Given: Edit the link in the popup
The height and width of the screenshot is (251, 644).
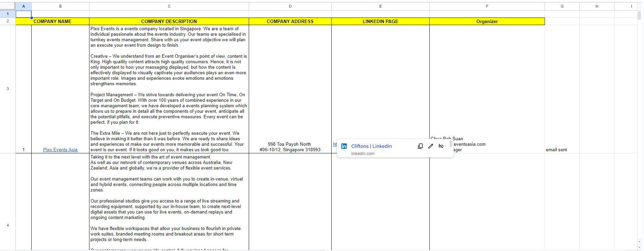Looking at the screenshot, I should (x=430, y=146).
